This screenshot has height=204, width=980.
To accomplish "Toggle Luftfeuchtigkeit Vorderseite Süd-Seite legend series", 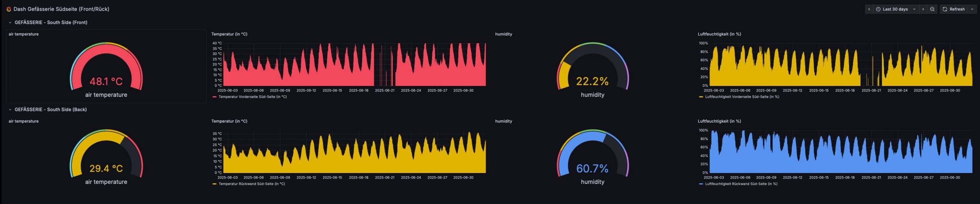I will coord(742,97).
